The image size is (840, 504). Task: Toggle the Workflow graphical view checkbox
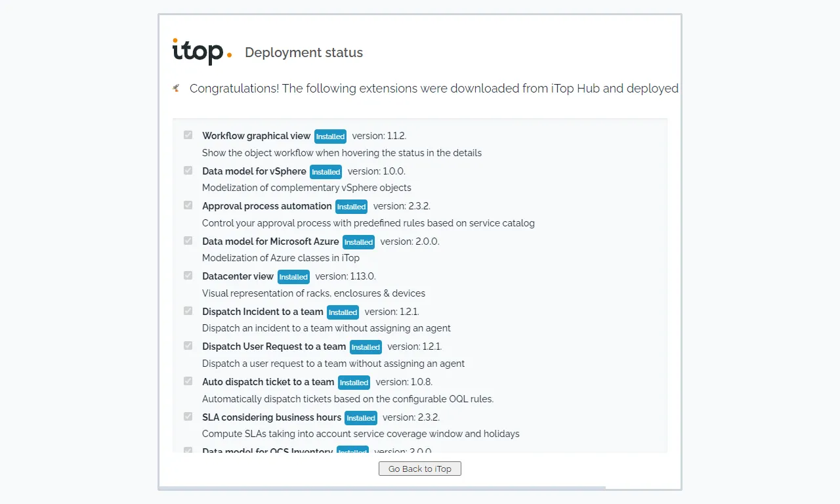click(188, 135)
